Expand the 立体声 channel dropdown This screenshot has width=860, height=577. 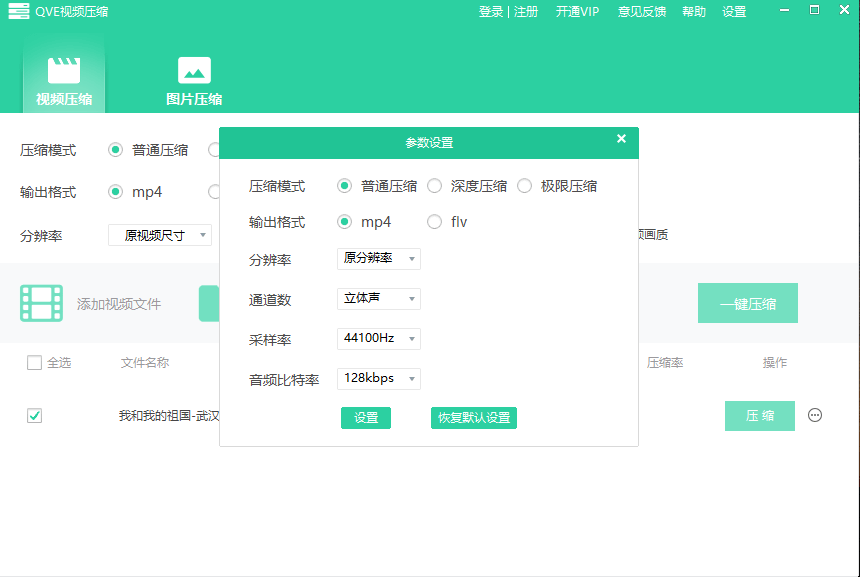coord(378,298)
